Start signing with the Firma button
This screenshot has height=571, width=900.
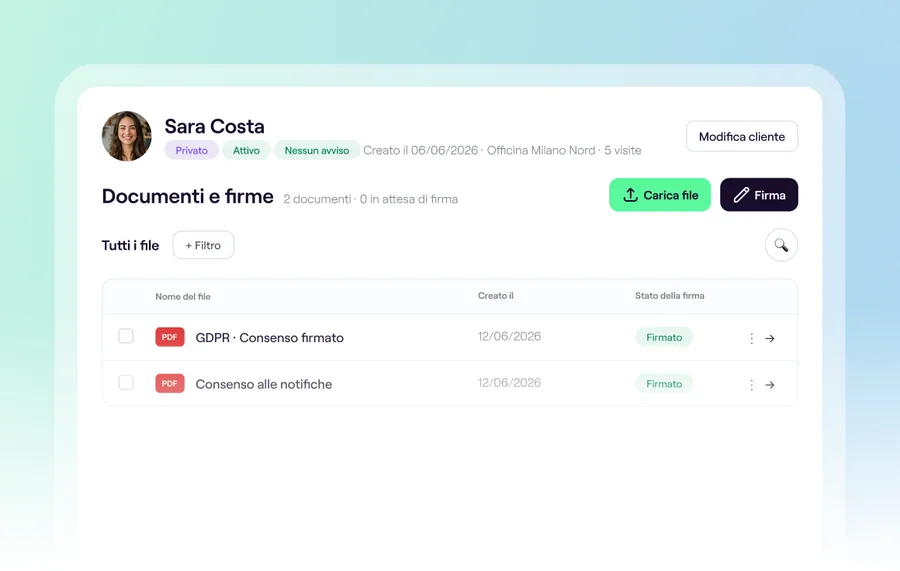pyautogui.click(x=759, y=195)
